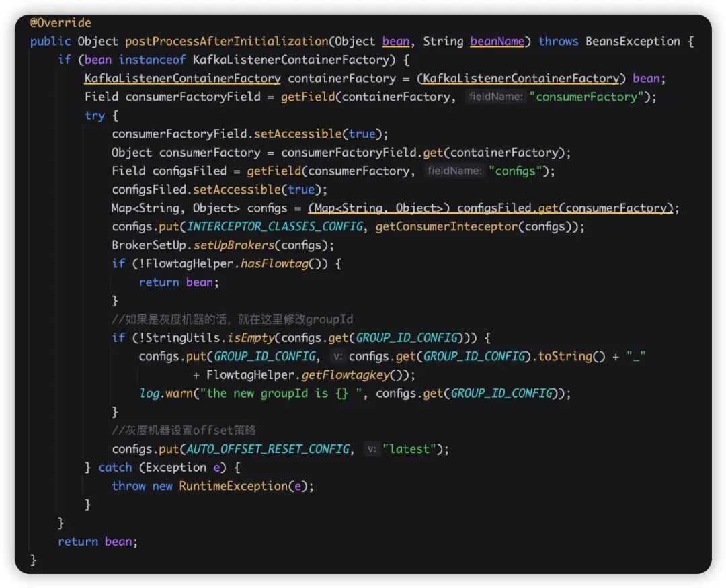This screenshot has width=726, height=588.
Task: Click the comment mentioning groupId
Action: point(233,319)
